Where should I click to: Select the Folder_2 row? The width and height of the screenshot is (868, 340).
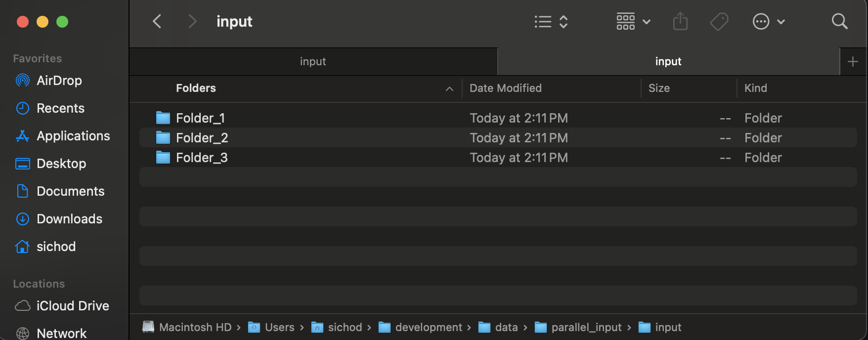(x=498, y=137)
